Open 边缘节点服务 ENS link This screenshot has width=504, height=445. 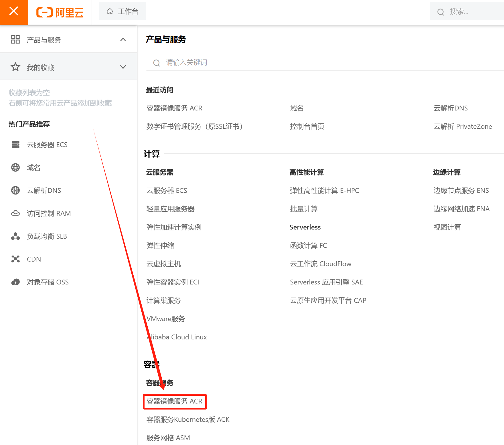point(461,191)
